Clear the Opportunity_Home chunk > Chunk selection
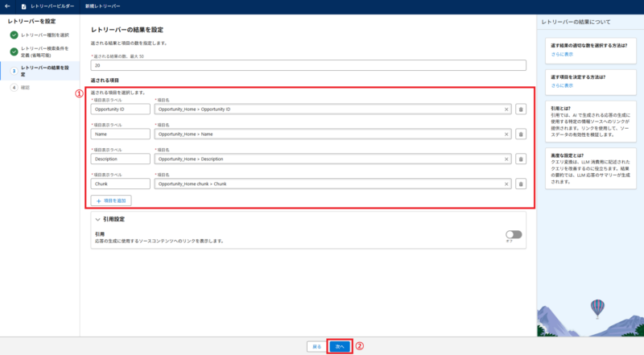The image size is (644, 355). click(506, 184)
